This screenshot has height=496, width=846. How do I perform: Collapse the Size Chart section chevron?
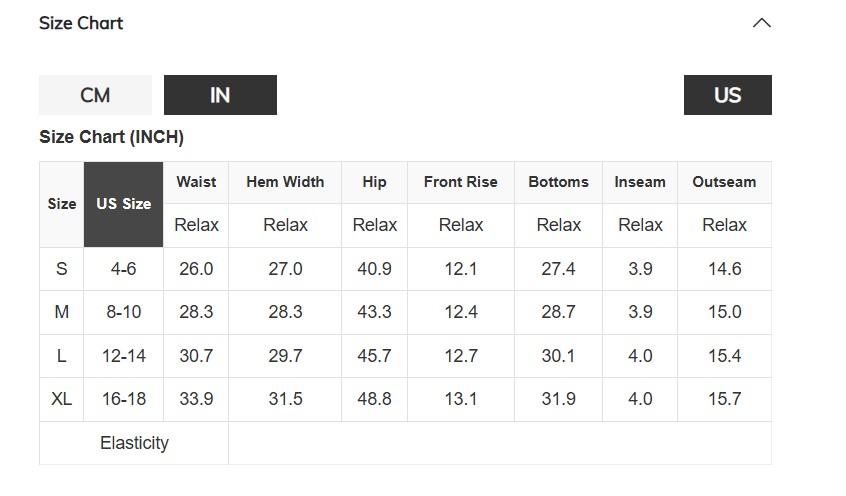(x=761, y=23)
